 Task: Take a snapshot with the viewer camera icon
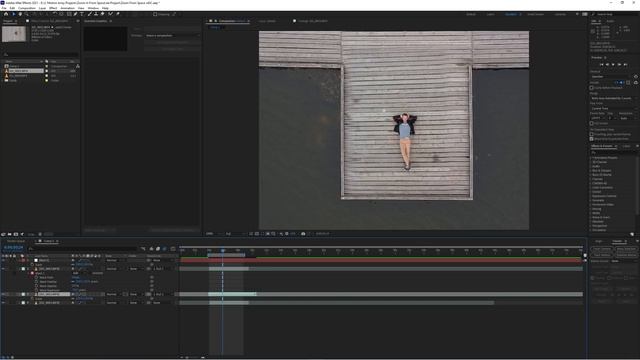(303, 233)
